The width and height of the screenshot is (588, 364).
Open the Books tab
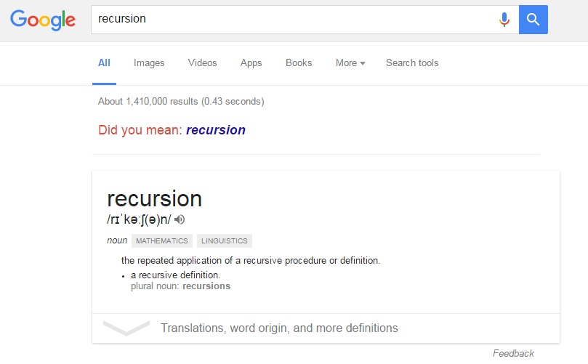click(x=299, y=63)
